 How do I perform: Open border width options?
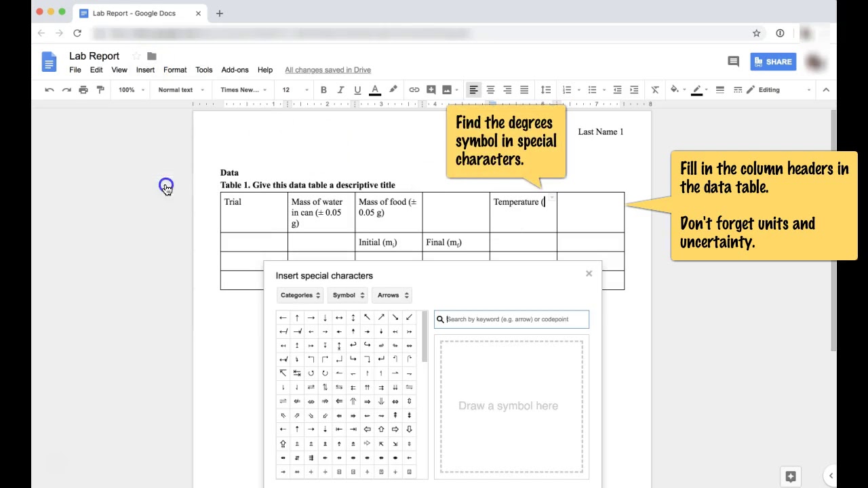pyautogui.click(x=720, y=89)
